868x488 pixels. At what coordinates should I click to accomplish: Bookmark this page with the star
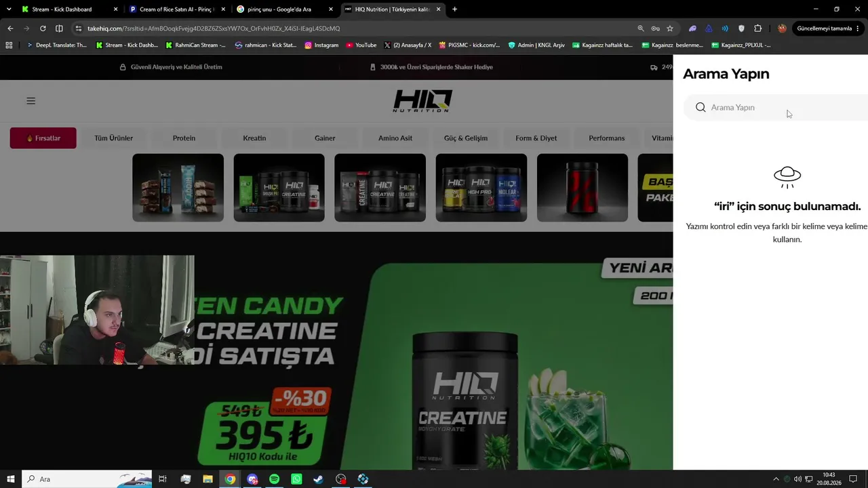pos(670,28)
